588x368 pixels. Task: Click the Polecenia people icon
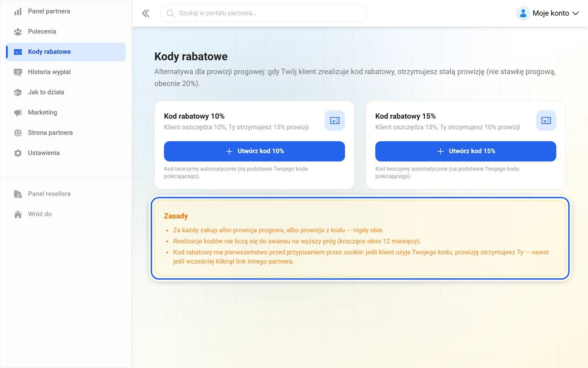(x=18, y=31)
